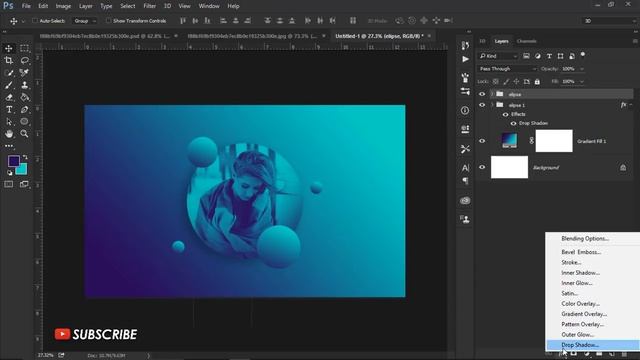Select the Rectangular Marquee tool

click(x=24, y=49)
